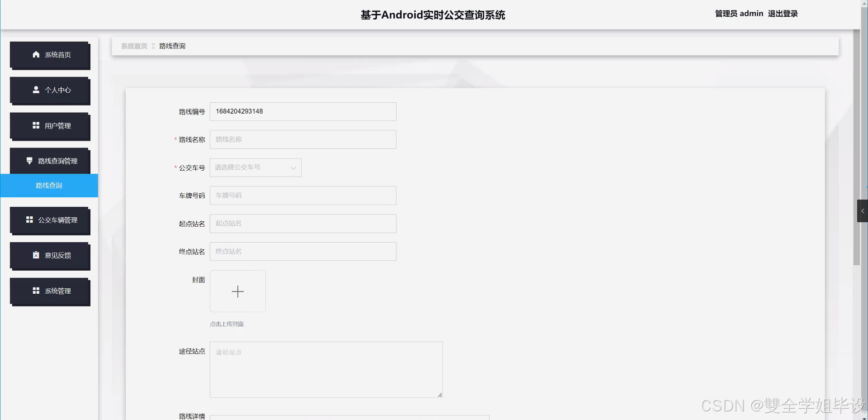
Task: Expand the breadcrumb separator menu icon
Action: pyautogui.click(x=153, y=46)
